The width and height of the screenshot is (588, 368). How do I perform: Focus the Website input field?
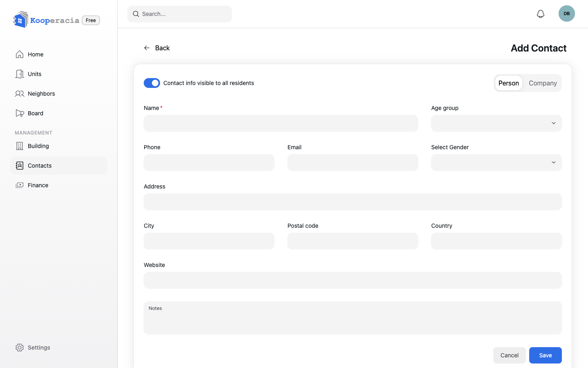tap(353, 280)
